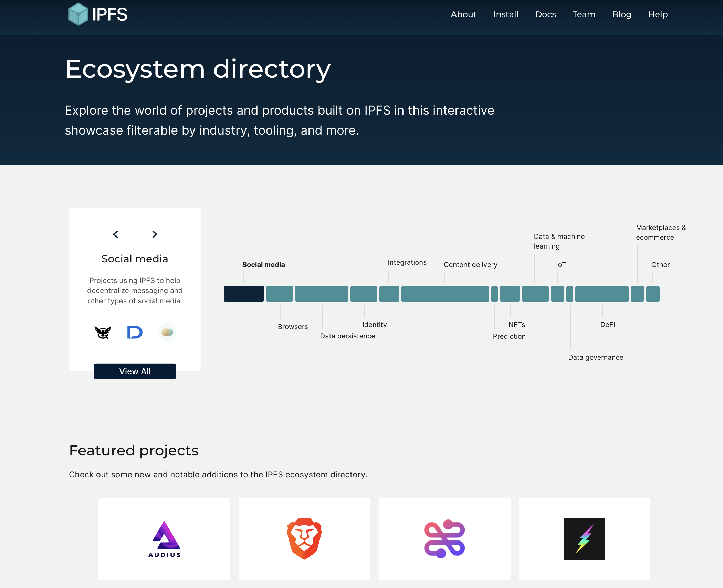The width and height of the screenshot is (723, 588).
Task: Click the Data governance label
Action: pyautogui.click(x=596, y=357)
